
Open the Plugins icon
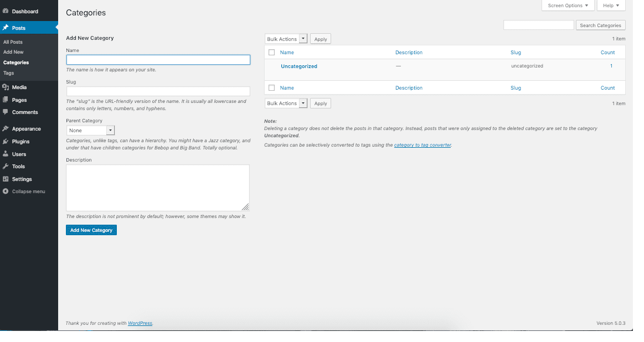coord(7,141)
